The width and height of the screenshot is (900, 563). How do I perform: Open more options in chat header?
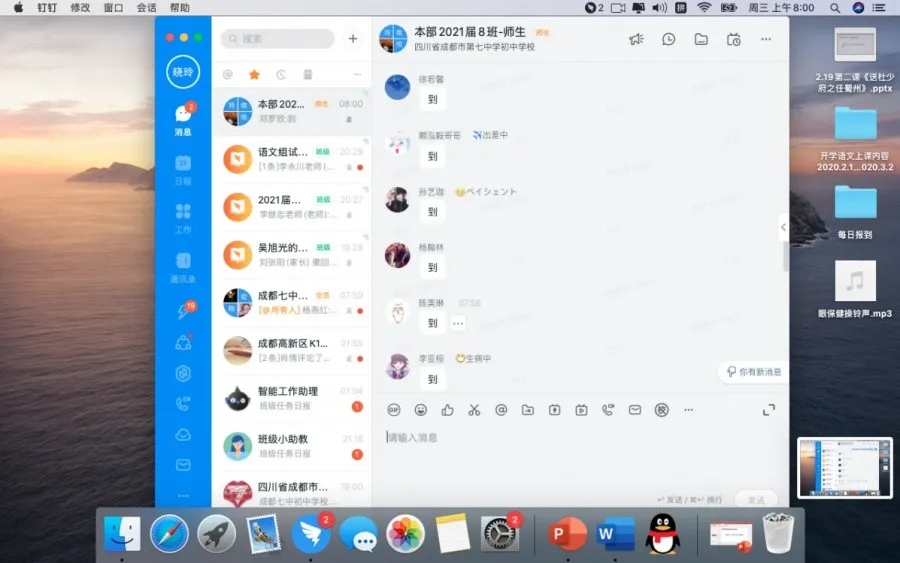pos(766,39)
